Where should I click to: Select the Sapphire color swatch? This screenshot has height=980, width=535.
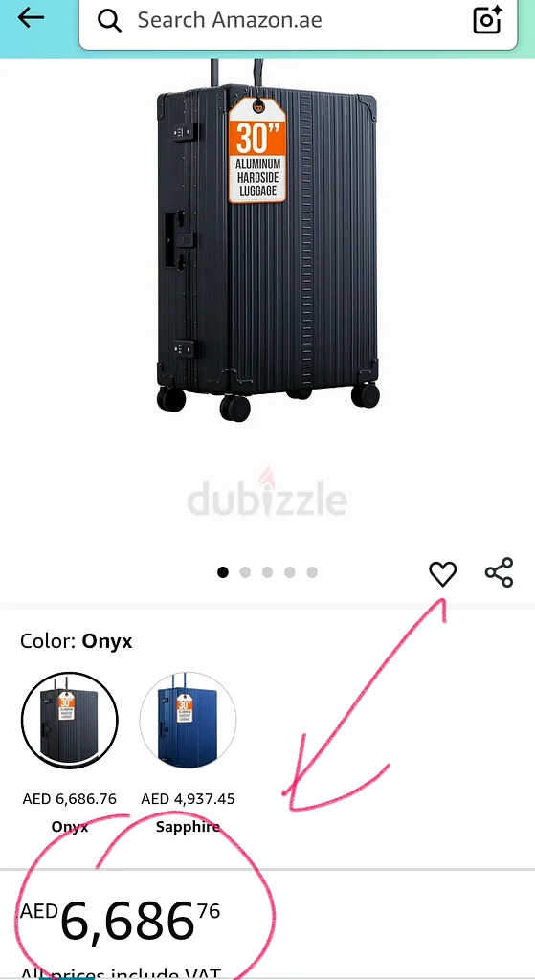(x=188, y=721)
